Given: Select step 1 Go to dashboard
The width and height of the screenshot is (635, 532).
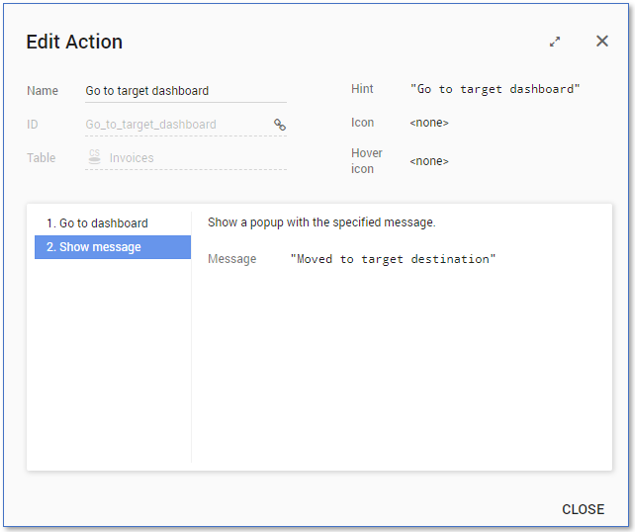Looking at the screenshot, I should point(103,223).
